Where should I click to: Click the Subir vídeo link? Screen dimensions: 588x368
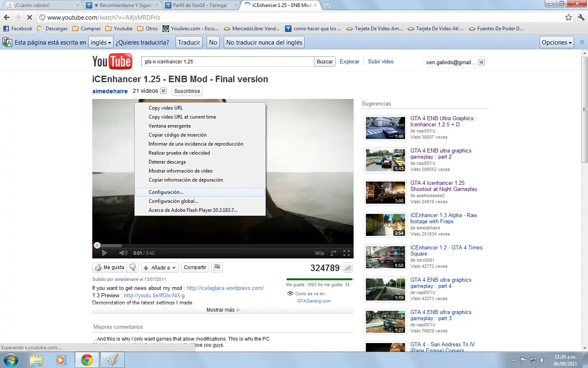coord(381,61)
